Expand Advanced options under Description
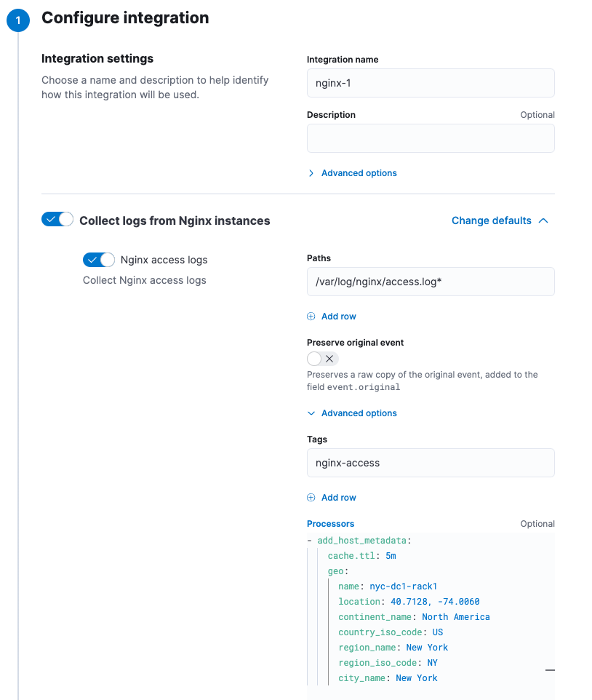Viewport: 592px width, 700px height. click(x=359, y=173)
